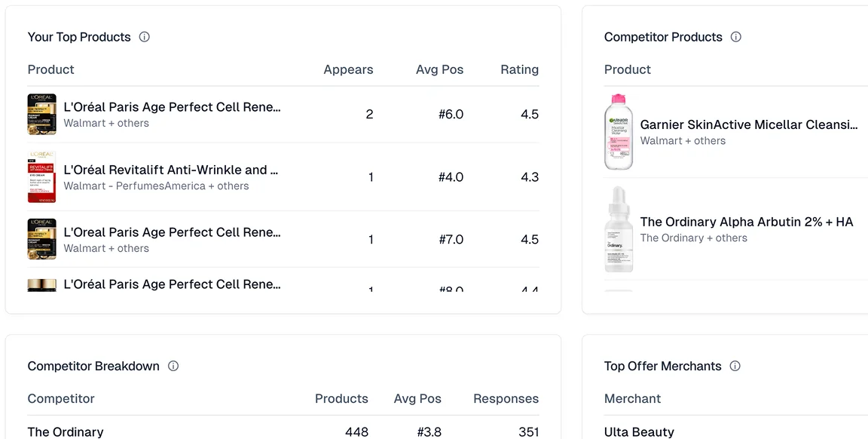Sort the table by Rating

519,69
